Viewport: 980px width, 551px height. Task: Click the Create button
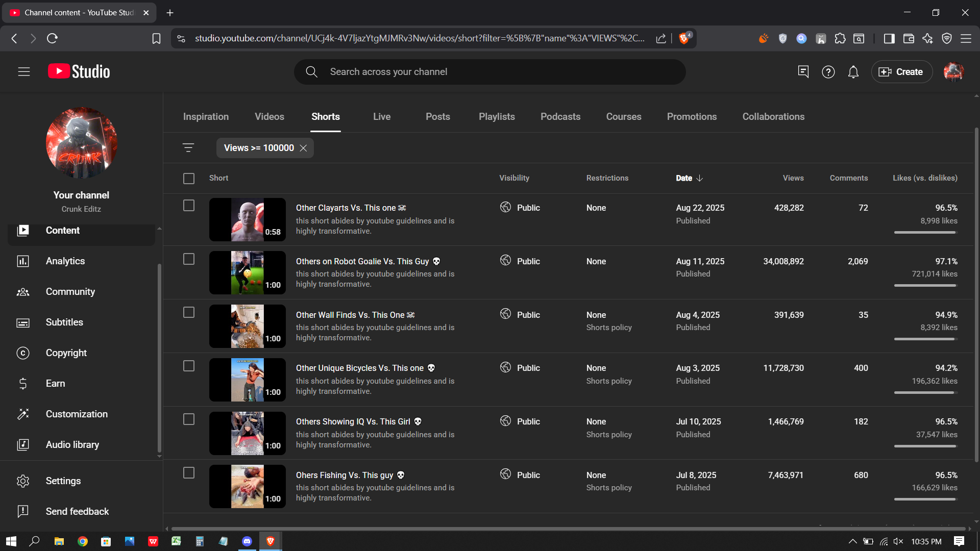[901, 72]
